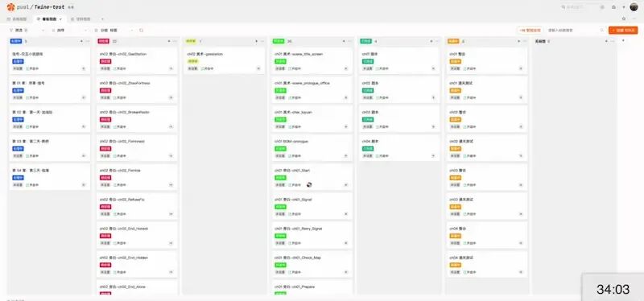Open the unlabeled last column's more options menu
The width and height of the screenshot is (644, 301).
(612, 41)
